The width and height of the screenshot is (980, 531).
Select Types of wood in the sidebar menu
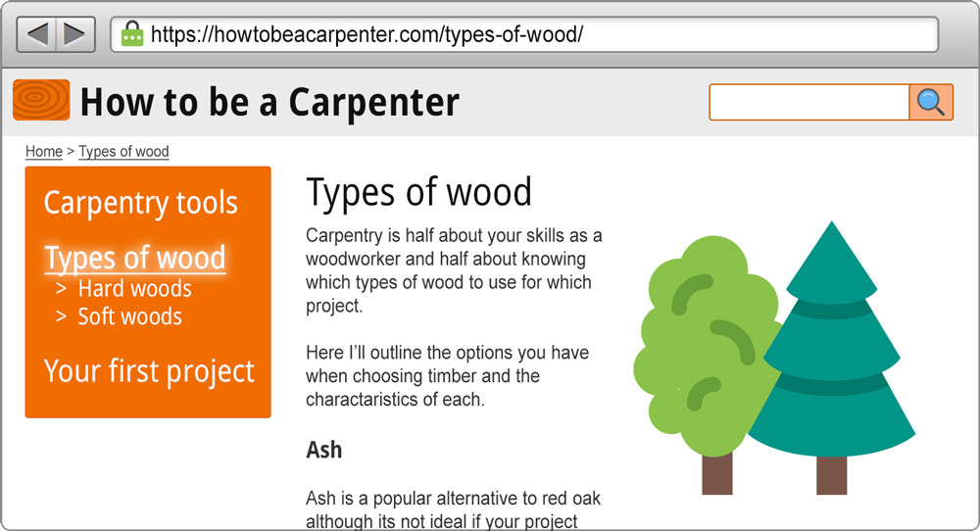[135, 258]
